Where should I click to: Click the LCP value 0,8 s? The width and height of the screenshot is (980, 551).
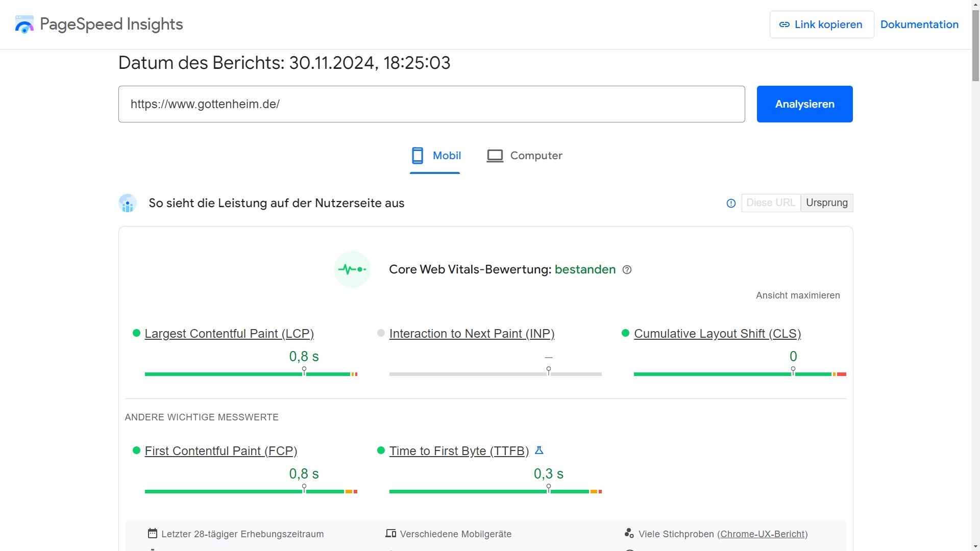pyautogui.click(x=304, y=356)
